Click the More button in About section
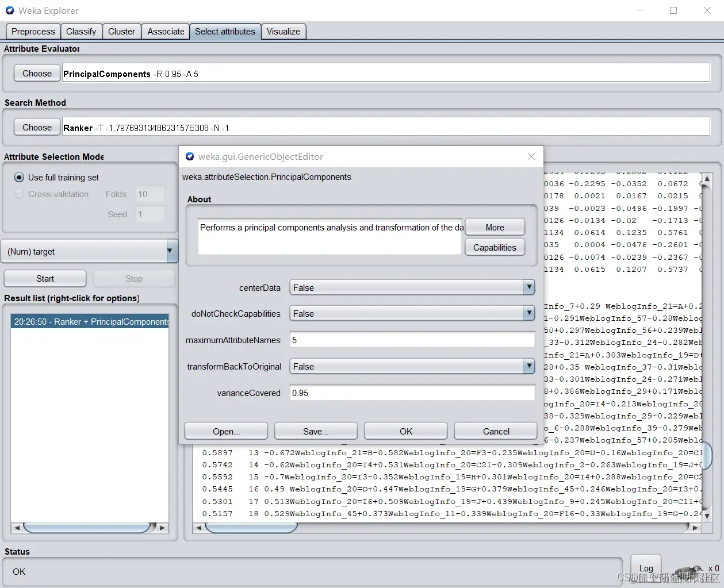Screen dimensions: 724x588 coord(495,227)
